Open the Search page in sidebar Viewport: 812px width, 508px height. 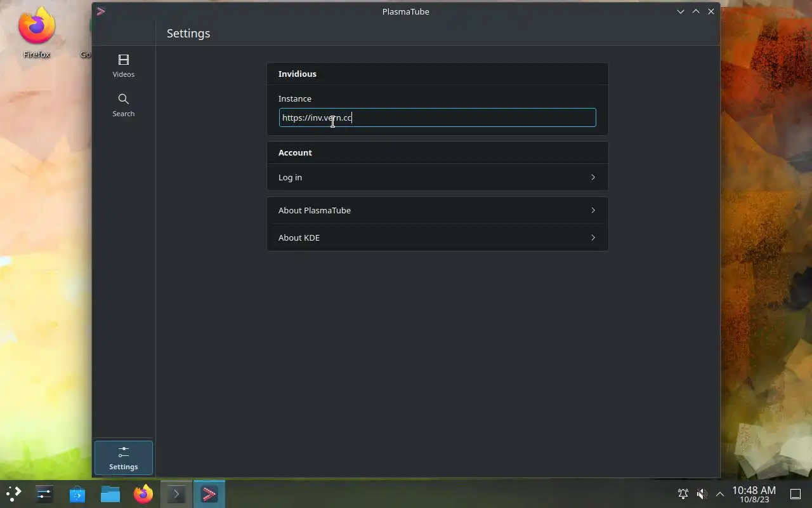pyautogui.click(x=123, y=105)
